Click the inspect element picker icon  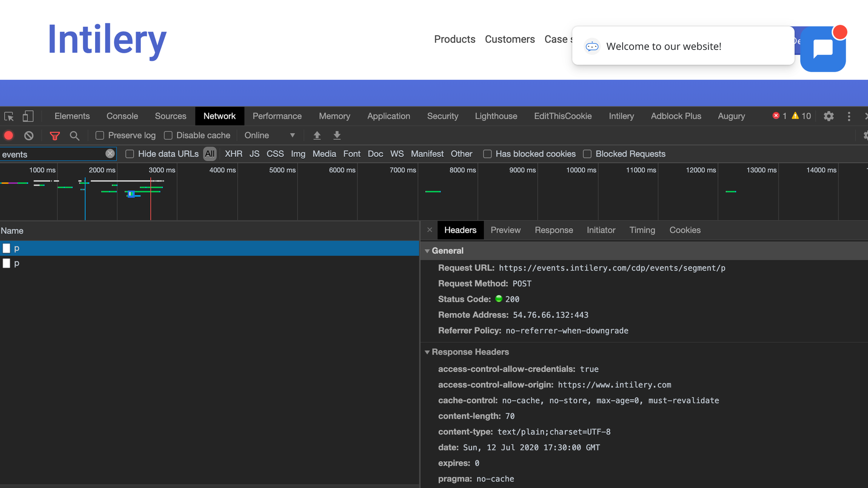click(x=9, y=116)
